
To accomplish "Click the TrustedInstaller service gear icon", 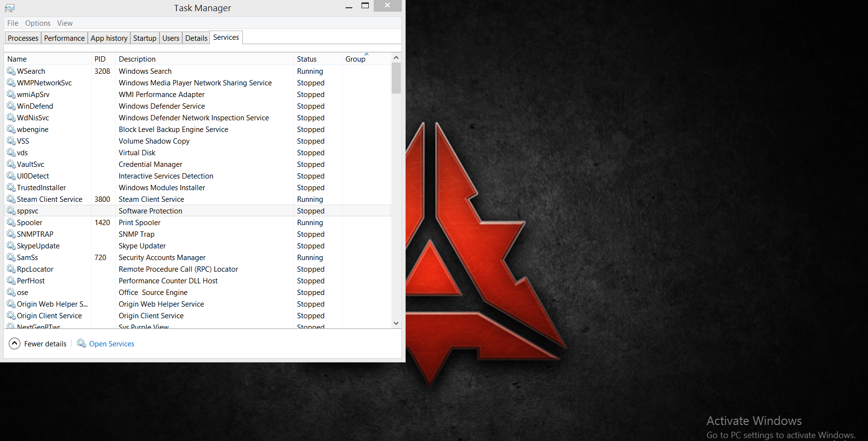I will [11, 187].
